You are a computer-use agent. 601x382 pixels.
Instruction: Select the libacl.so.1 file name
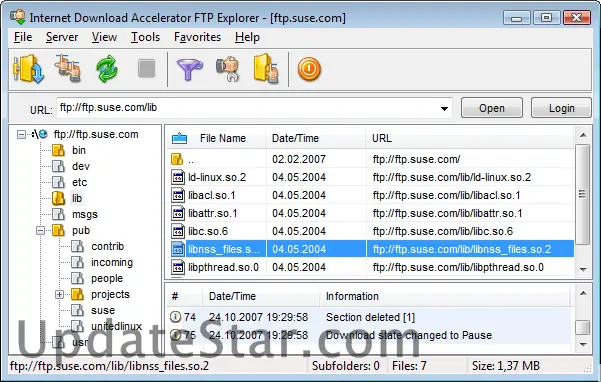click(212, 195)
